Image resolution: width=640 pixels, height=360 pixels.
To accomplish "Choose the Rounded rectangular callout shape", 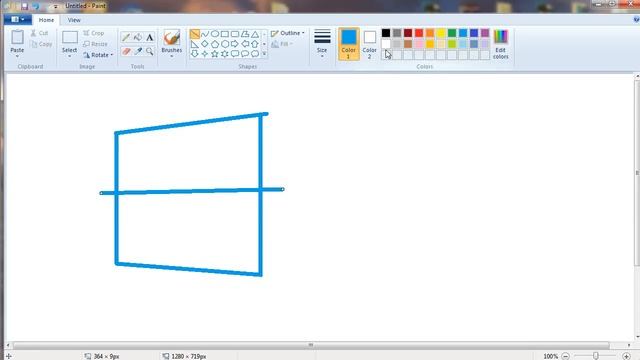I will pos(235,53).
